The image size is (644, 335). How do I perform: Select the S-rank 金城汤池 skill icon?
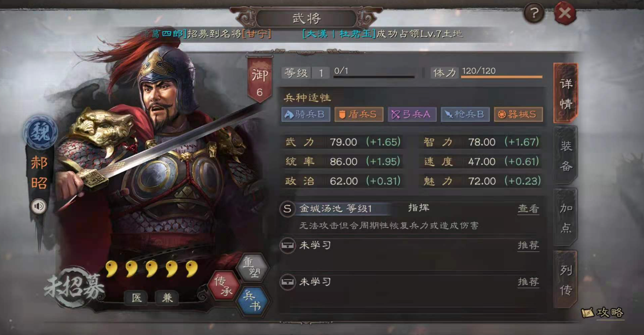287,209
